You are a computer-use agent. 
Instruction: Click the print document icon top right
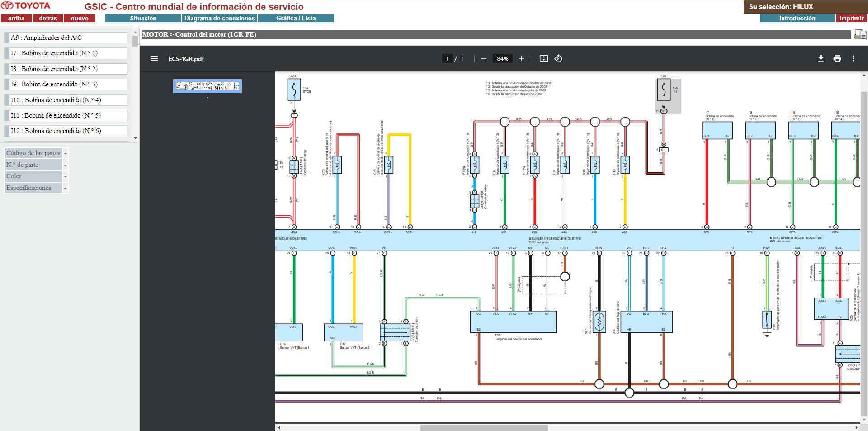[860, 34]
